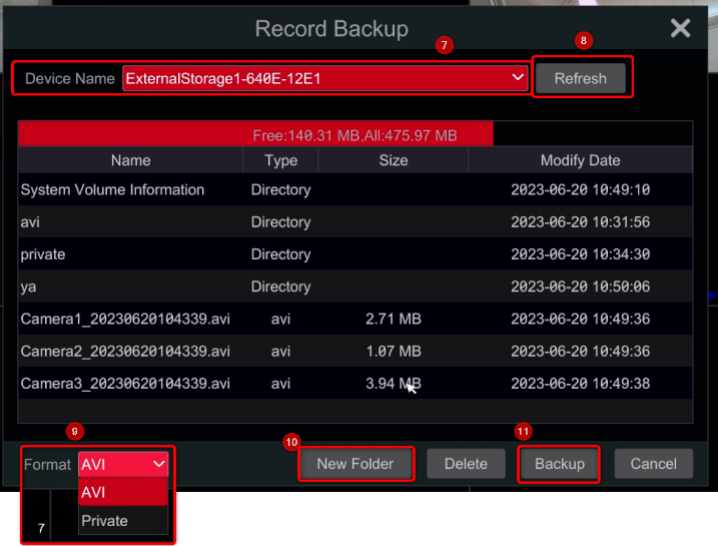Choose Private from the Format list

click(123, 520)
